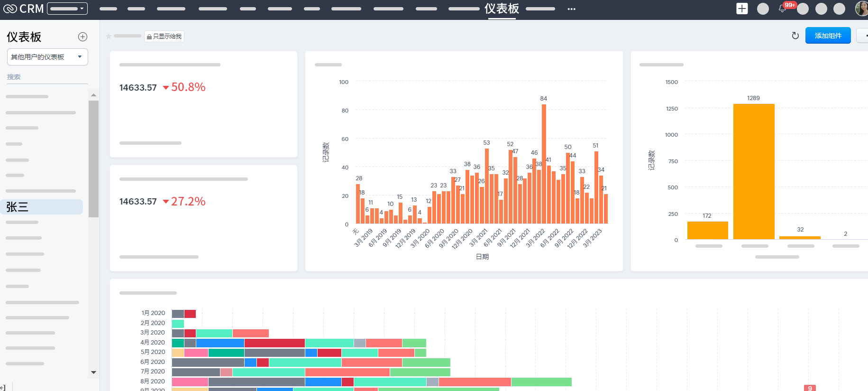The height and width of the screenshot is (391, 868).
Task: Open the notifications bell with 99+ badge
Action: pos(782,9)
